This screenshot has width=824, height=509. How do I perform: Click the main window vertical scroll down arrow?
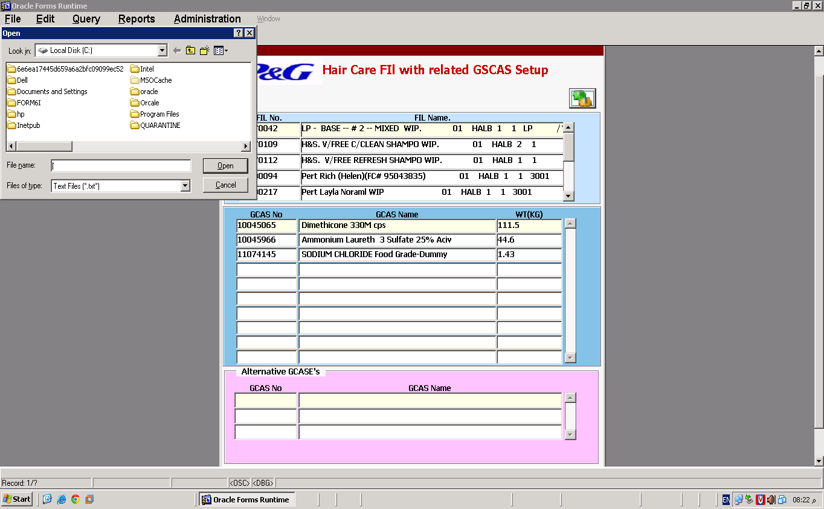point(818,461)
